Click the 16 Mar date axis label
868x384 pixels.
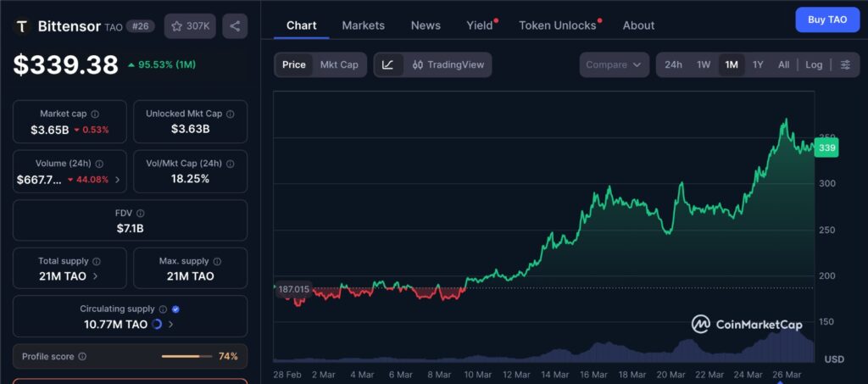(593, 375)
